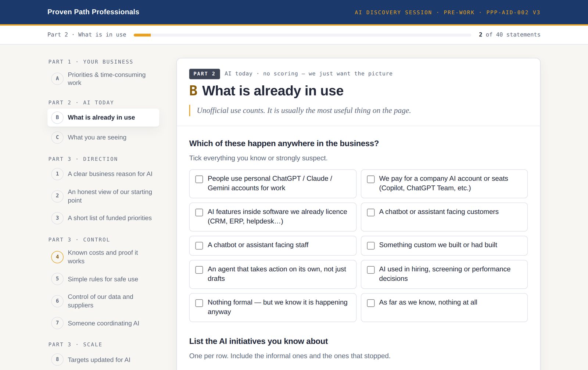Click the circled A badge for Priorities section
Image resolution: width=588 pixels, height=370 pixels.
click(x=57, y=78)
